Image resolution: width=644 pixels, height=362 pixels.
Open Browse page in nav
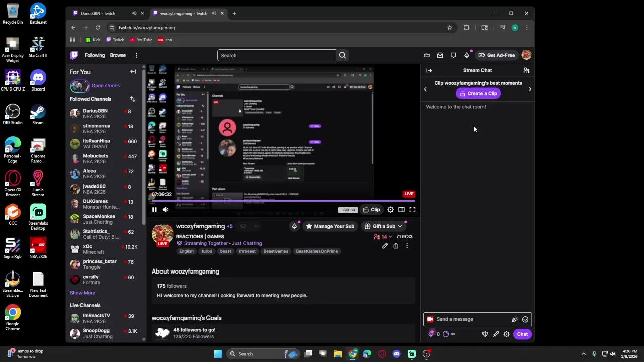point(118,55)
